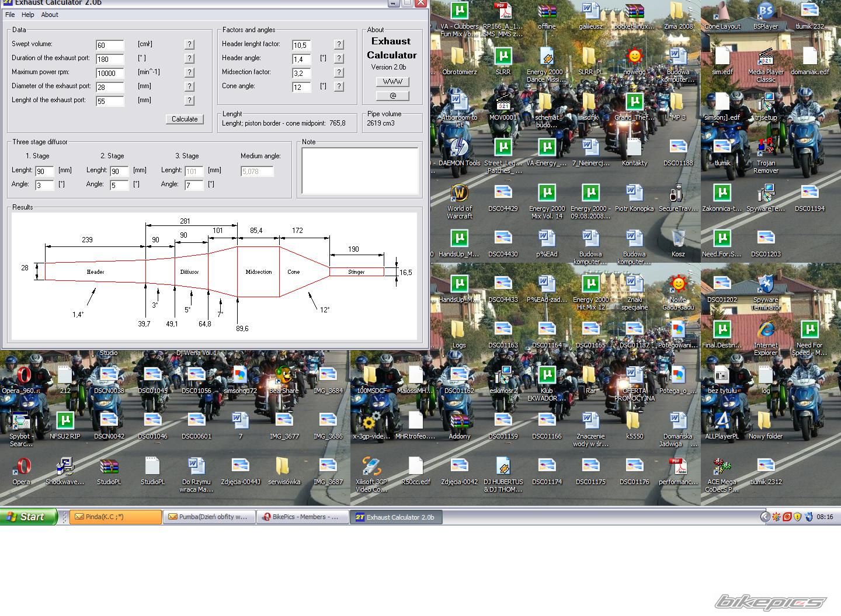
Task: Open the BSPlayer desktop icon
Action: click(766, 12)
